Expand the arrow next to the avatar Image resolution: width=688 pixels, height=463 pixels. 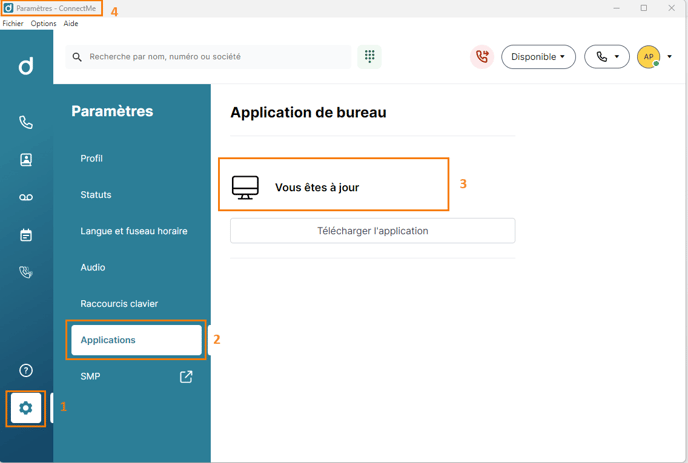coord(670,57)
